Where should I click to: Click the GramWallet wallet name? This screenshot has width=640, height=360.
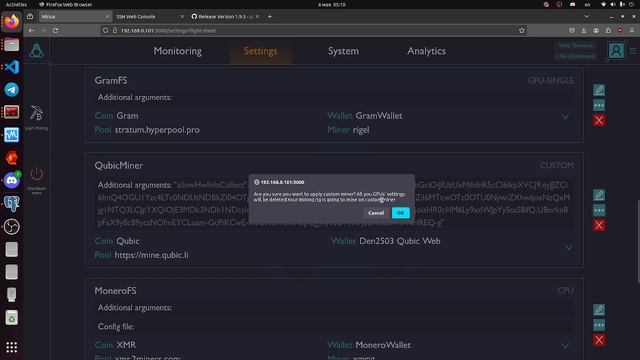(379, 116)
